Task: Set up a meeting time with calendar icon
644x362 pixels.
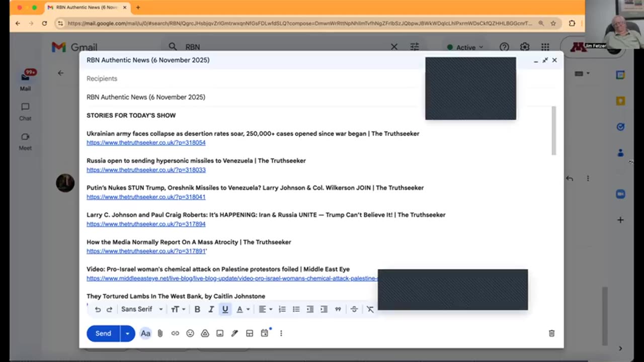Action: click(265, 333)
